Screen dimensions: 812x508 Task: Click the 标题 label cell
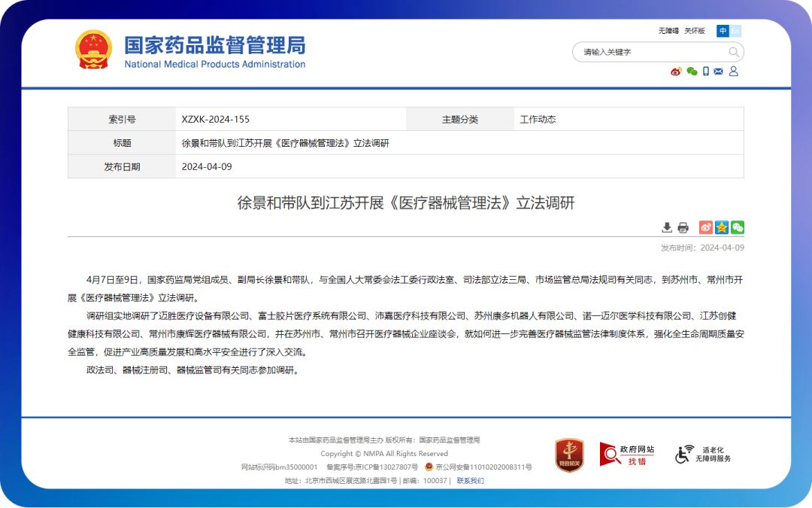point(123,143)
